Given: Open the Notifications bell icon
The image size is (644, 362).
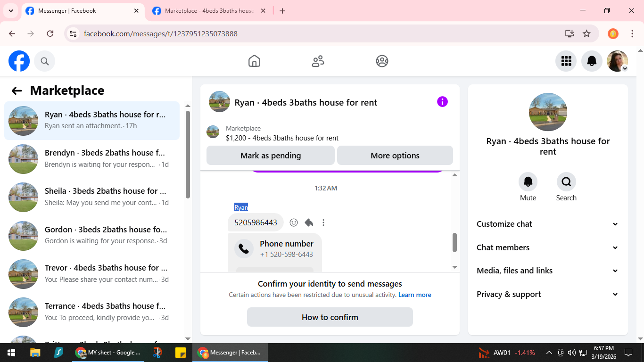Looking at the screenshot, I should pyautogui.click(x=592, y=61).
